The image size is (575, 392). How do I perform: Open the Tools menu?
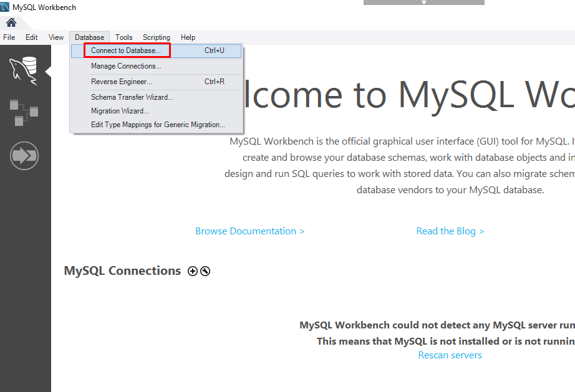(124, 37)
